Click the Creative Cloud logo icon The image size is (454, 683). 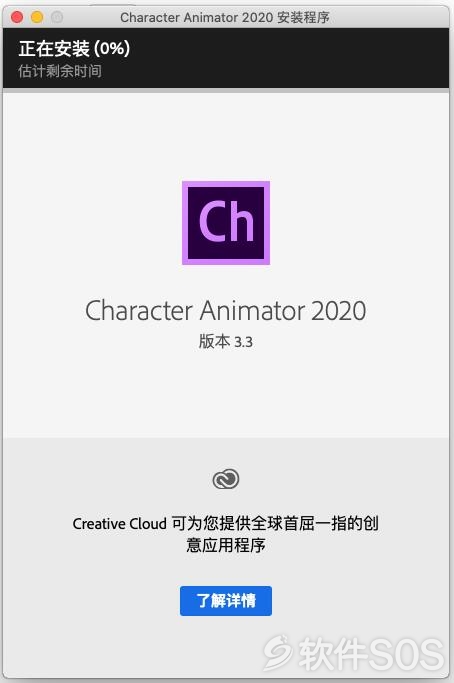tap(226, 479)
